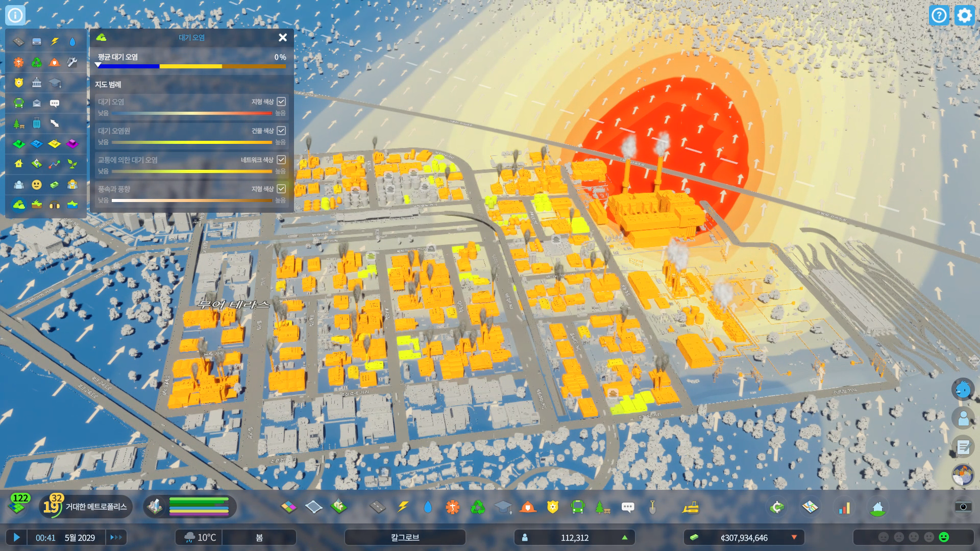
Task: Toggle building color checkbox for 대기 오염원
Action: pyautogui.click(x=281, y=131)
